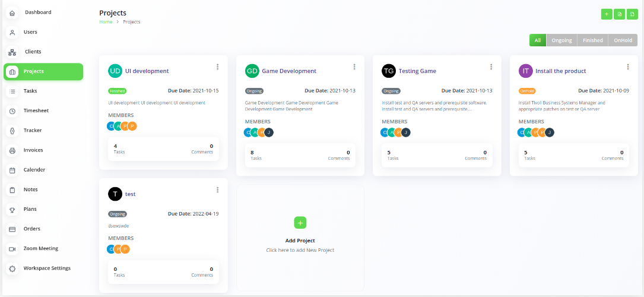Viewport: 644px width, 297px height.
Task: Open the Dashboard home icon
Action: tap(12, 12)
